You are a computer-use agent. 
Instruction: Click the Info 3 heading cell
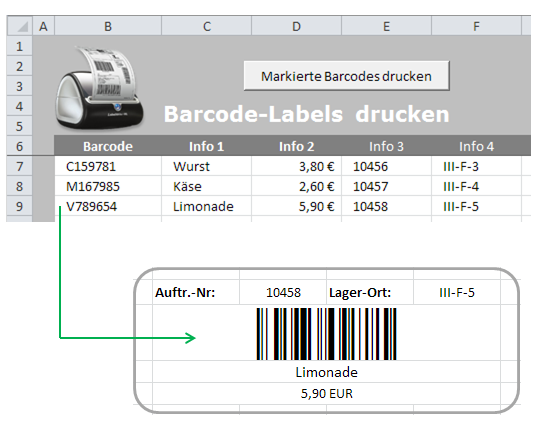point(386,146)
